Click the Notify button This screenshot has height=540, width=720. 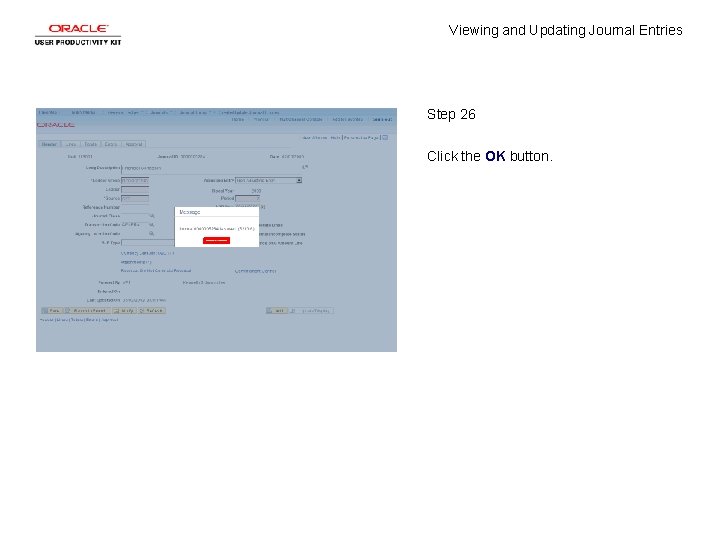pos(124,311)
